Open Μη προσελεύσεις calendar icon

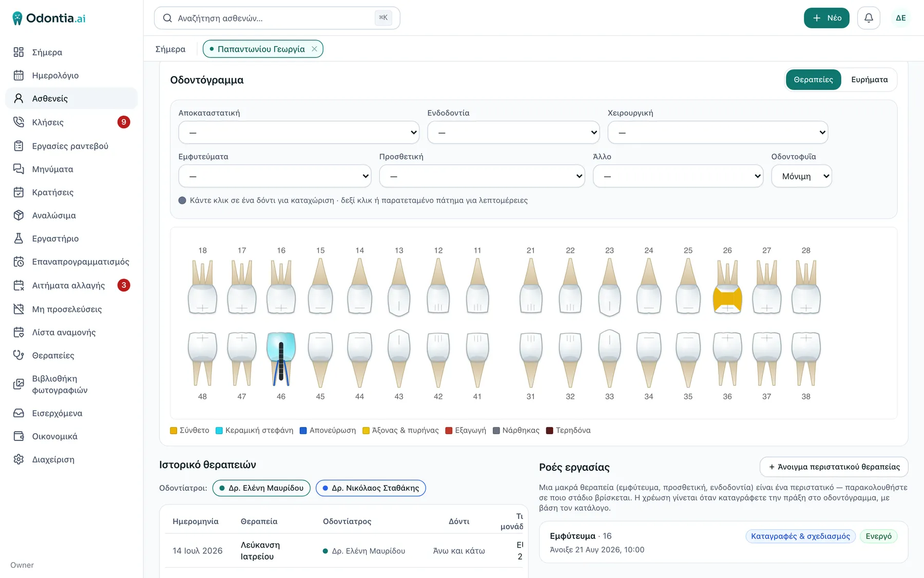pos(18,309)
